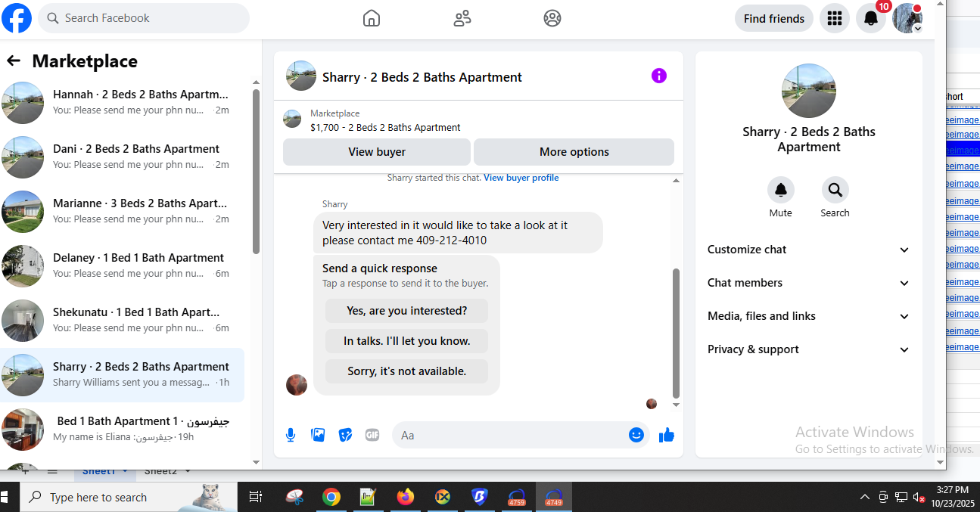The height and width of the screenshot is (512, 980).
Task: Send quick response Sorry, it's not available.
Action: (406, 371)
